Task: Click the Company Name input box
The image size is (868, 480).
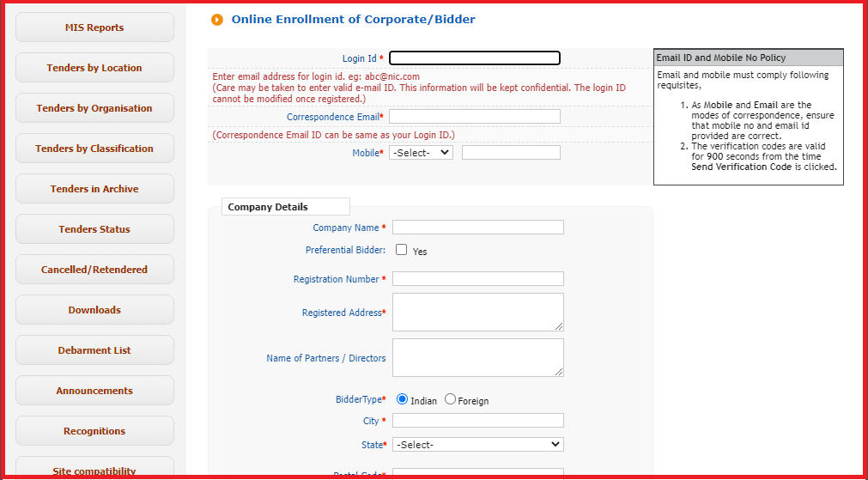Action: click(x=477, y=228)
